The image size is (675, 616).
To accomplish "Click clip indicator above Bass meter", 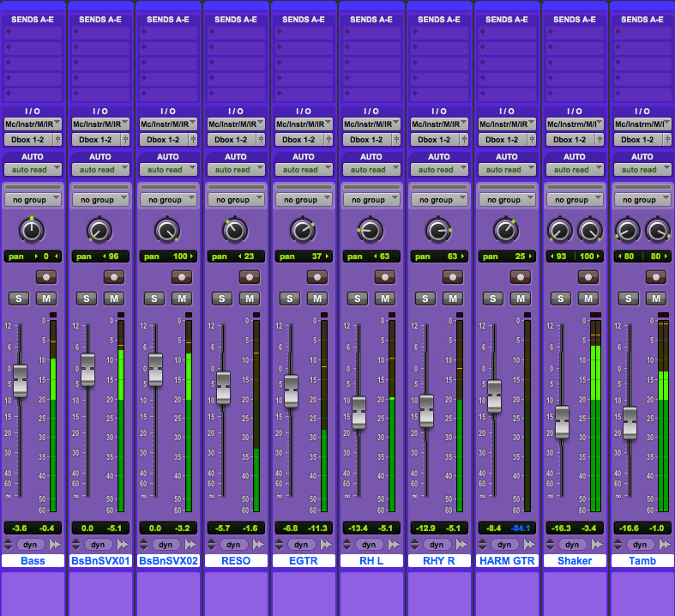I will 53,315.
